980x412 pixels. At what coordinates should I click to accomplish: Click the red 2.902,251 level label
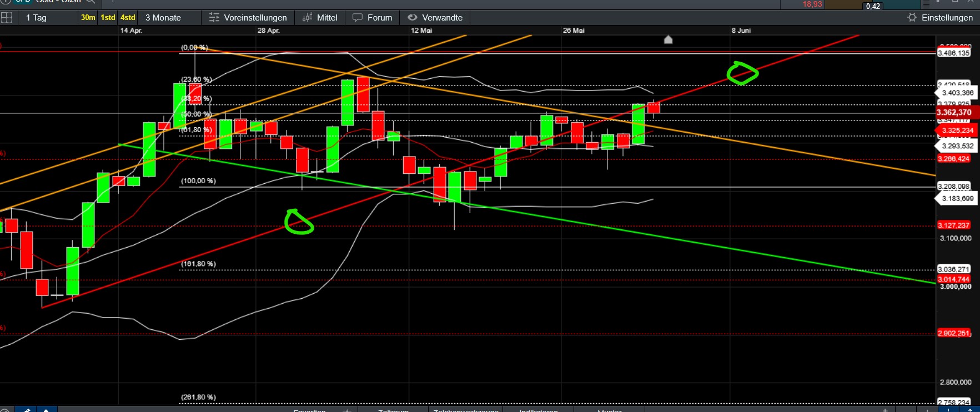pos(954,333)
